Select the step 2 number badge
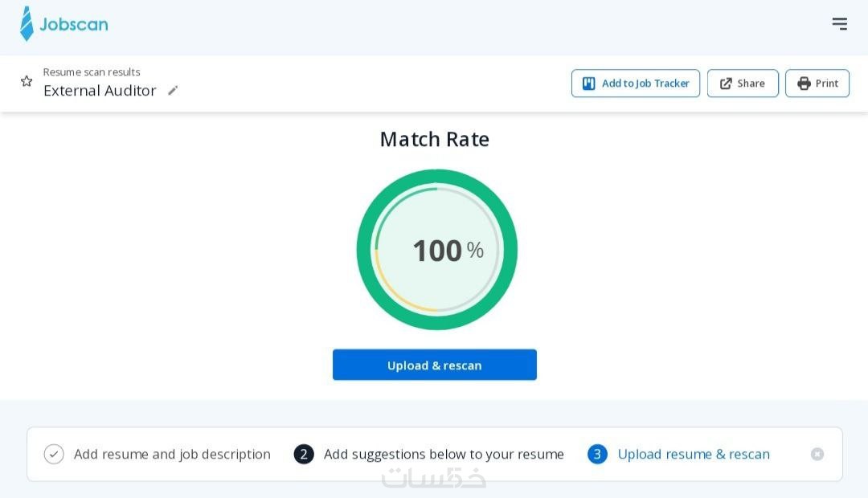 point(304,455)
